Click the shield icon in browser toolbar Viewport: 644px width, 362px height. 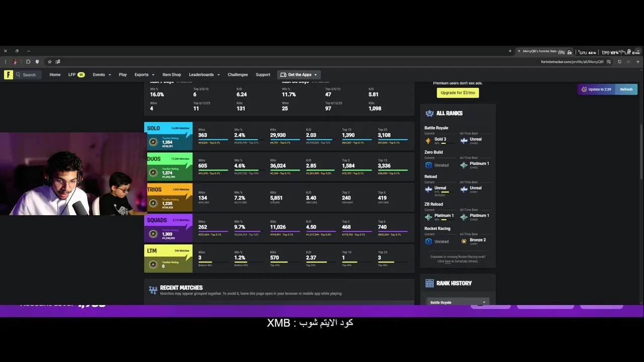(x=37, y=62)
